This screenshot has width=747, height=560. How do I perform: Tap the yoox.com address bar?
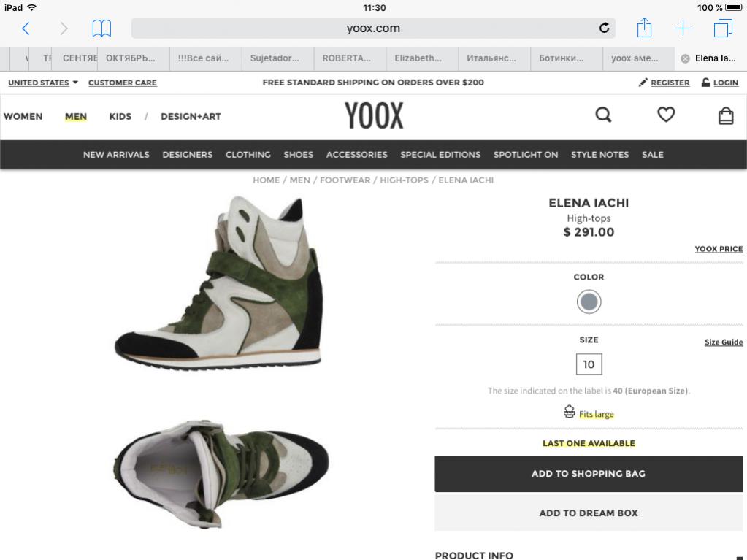[373, 28]
